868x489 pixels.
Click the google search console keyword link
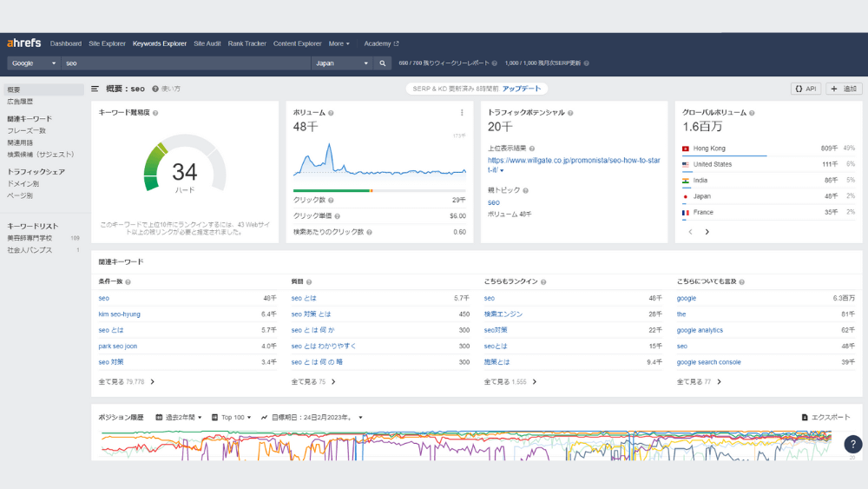coord(708,362)
